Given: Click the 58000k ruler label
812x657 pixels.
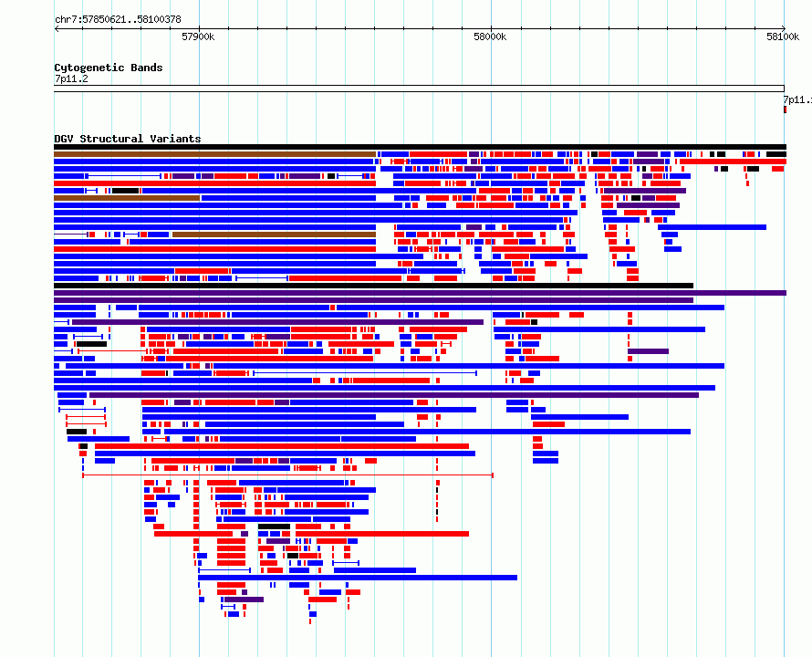Looking at the screenshot, I should [490, 36].
